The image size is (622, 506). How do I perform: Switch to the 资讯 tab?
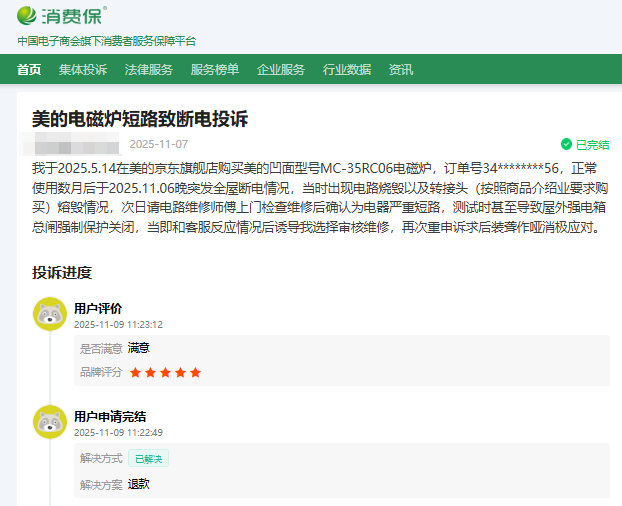(x=401, y=69)
